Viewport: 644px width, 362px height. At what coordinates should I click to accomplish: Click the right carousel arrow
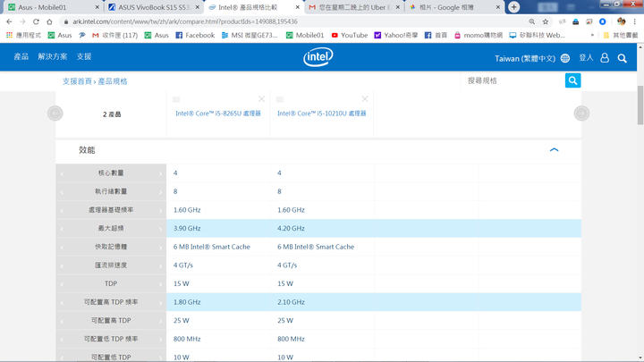point(581,114)
